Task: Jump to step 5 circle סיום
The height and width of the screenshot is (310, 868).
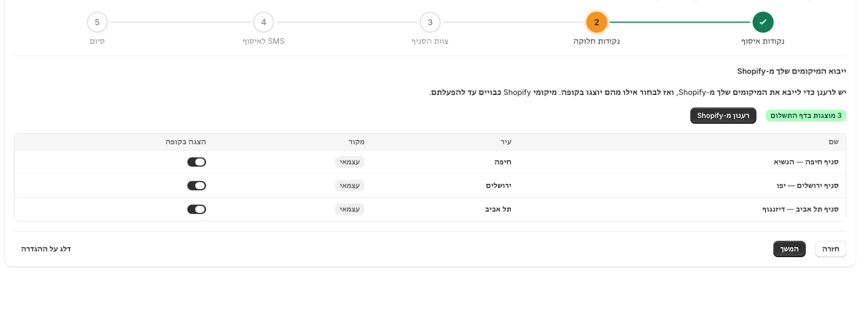Action: click(97, 22)
